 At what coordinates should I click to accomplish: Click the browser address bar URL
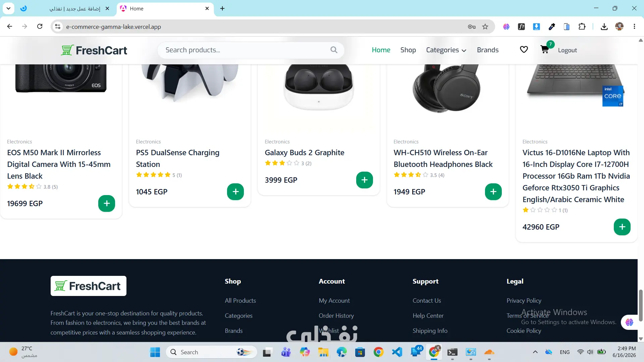113,27
